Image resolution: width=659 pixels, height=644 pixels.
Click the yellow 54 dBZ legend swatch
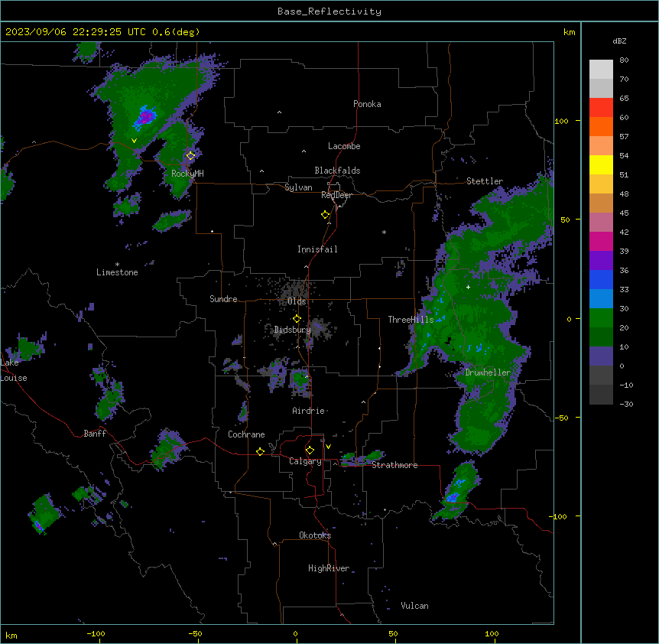(x=601, y=164)
